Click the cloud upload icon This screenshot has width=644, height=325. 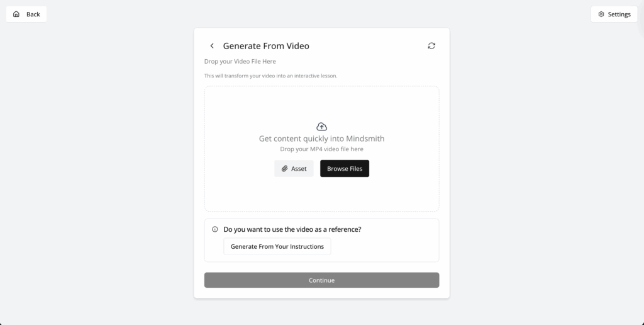[321, 127]
